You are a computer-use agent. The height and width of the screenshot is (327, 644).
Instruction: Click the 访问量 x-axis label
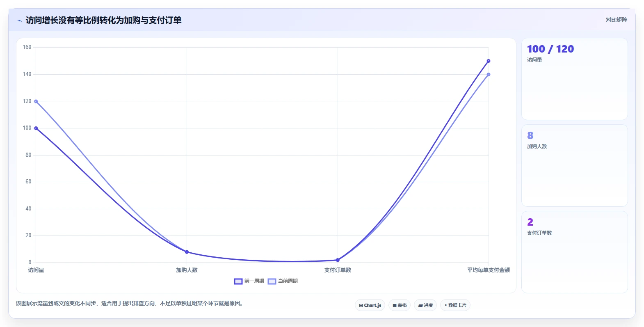pos(36,270)
